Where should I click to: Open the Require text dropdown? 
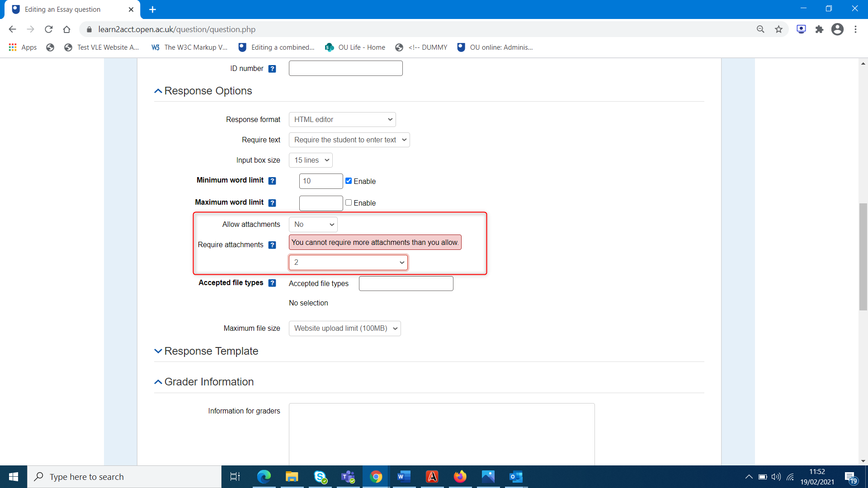pyautogui.click(x=349, y=140)
